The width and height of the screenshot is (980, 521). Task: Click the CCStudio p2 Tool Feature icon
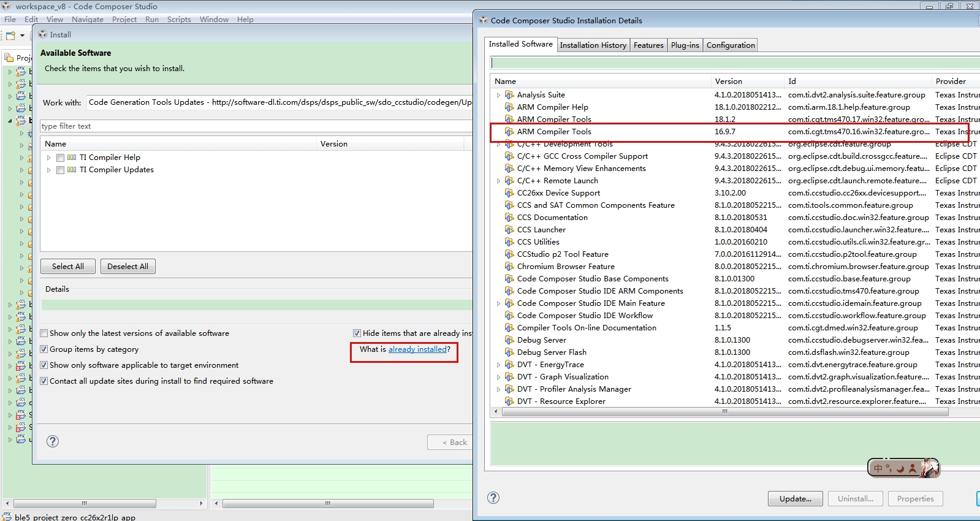click(509, 254)
